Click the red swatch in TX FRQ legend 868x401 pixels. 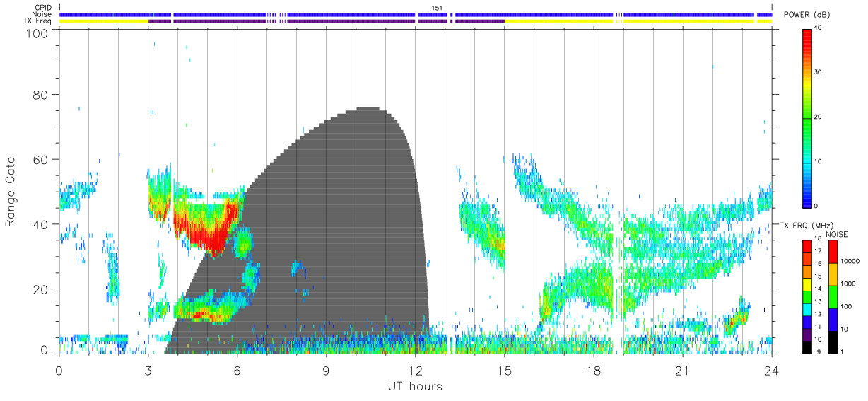pyautogui.click(x=807, y=246)
